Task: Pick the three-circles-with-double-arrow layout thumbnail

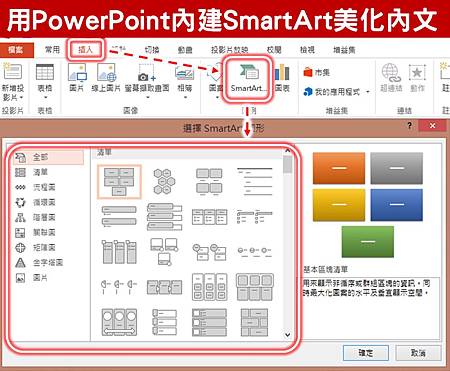Action: coord(119,322)
